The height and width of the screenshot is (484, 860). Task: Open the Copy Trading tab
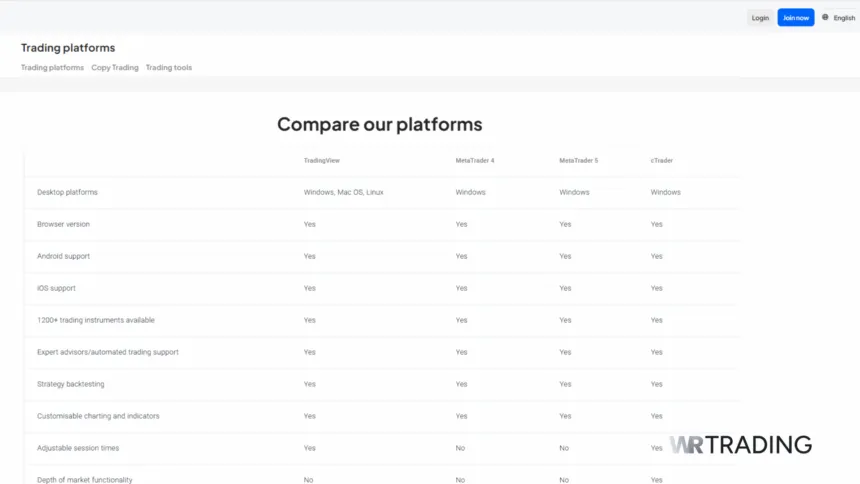tap(115, 67)
